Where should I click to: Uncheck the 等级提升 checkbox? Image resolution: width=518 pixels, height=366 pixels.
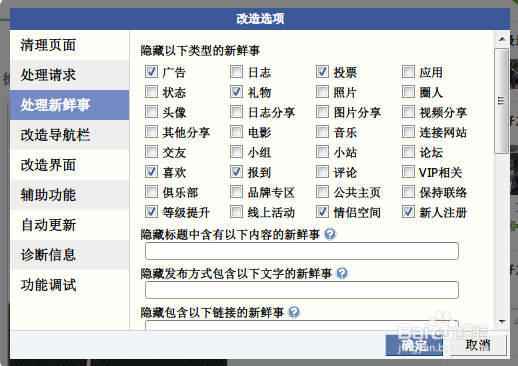[151, 212]
